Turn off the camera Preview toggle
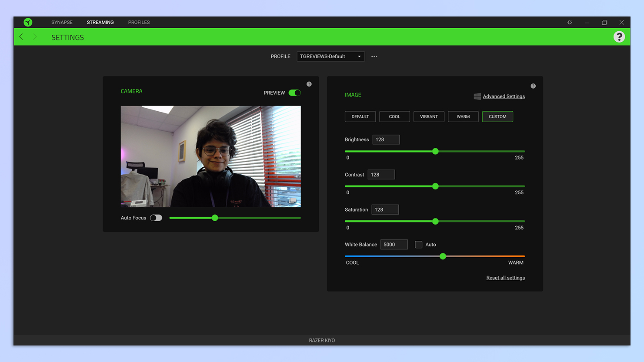This screenshot has height=362, width=644. click(x=295, y=93)
